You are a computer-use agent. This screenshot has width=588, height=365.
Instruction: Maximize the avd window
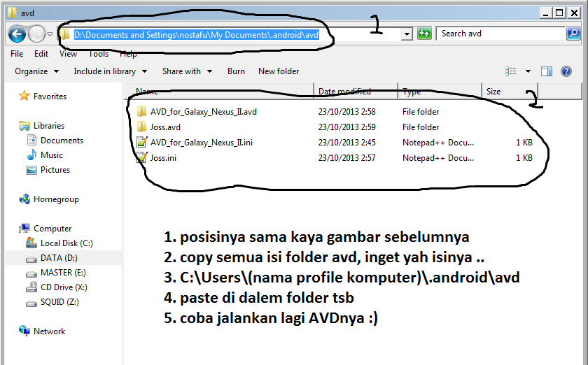(x=559, y=13)
